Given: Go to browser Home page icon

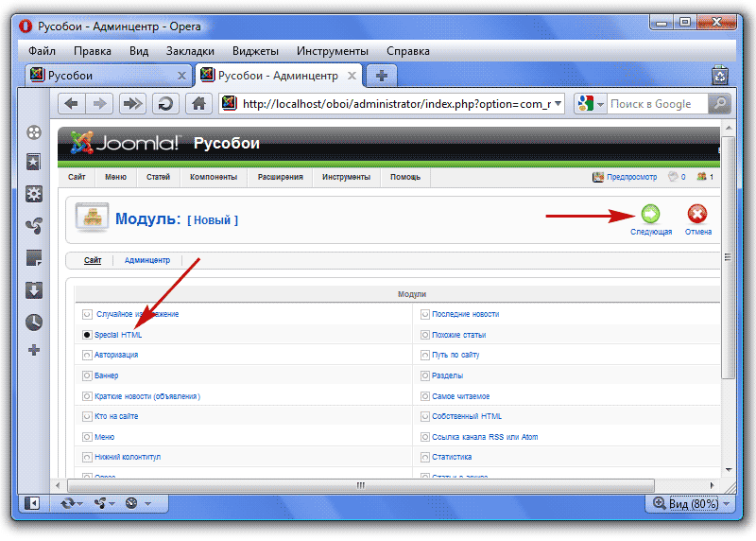Looking at the screenshot, I should [x=198, y=104].
